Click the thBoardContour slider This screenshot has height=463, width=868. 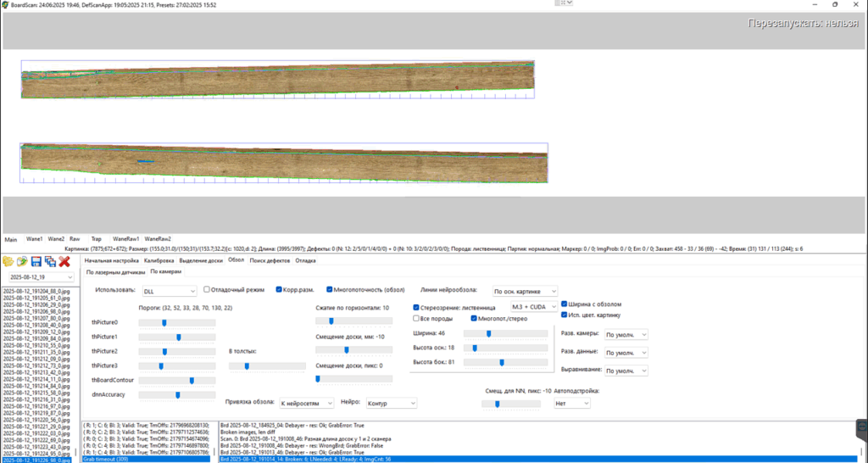tap(177, 381)
